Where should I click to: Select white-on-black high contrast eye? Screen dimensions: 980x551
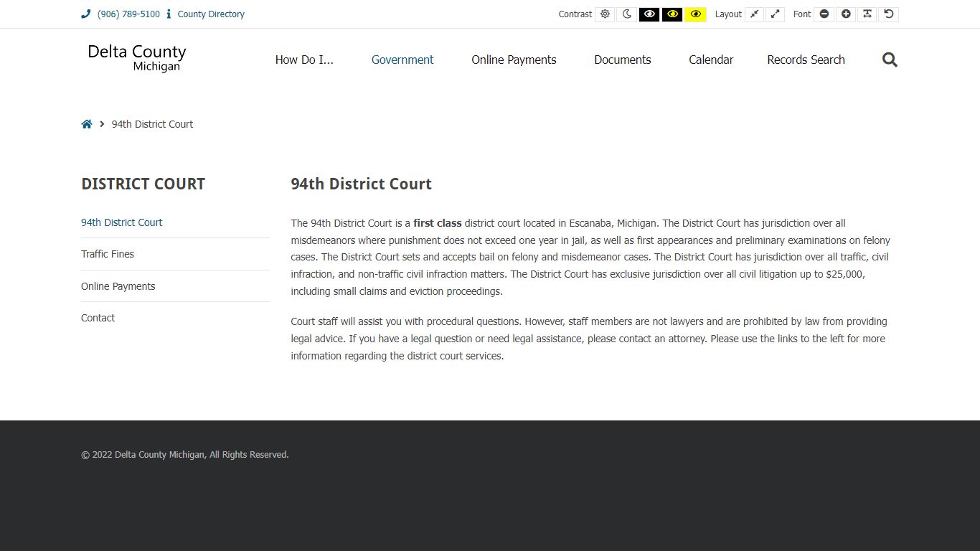[x=649, y=14]
